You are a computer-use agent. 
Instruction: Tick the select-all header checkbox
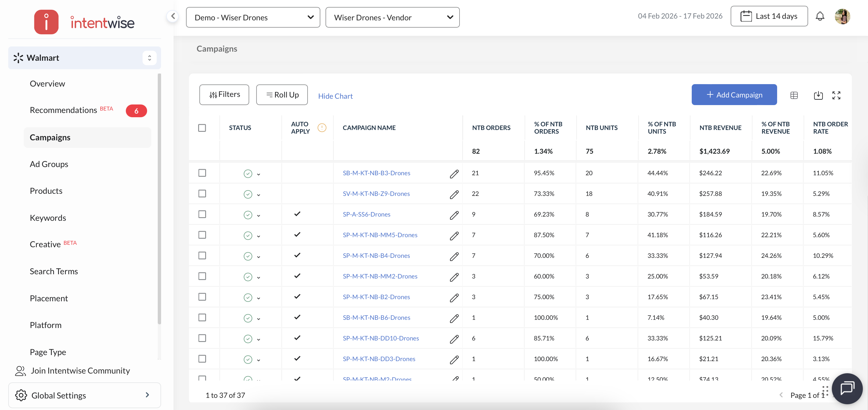202,128
